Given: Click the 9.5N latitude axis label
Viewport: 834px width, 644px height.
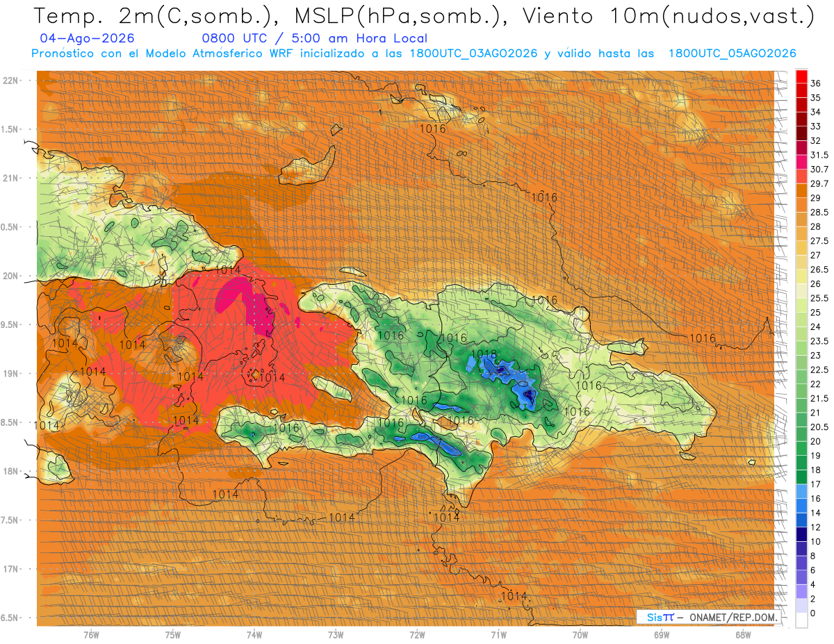Looking at the screenshot, I should coord(10,324).
